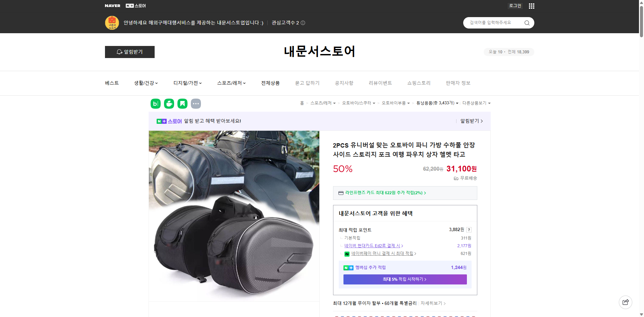The image size is (644, 317).
Task: Click the question mark icon beside 최대 적립 포인트
Action: [469, 230]
